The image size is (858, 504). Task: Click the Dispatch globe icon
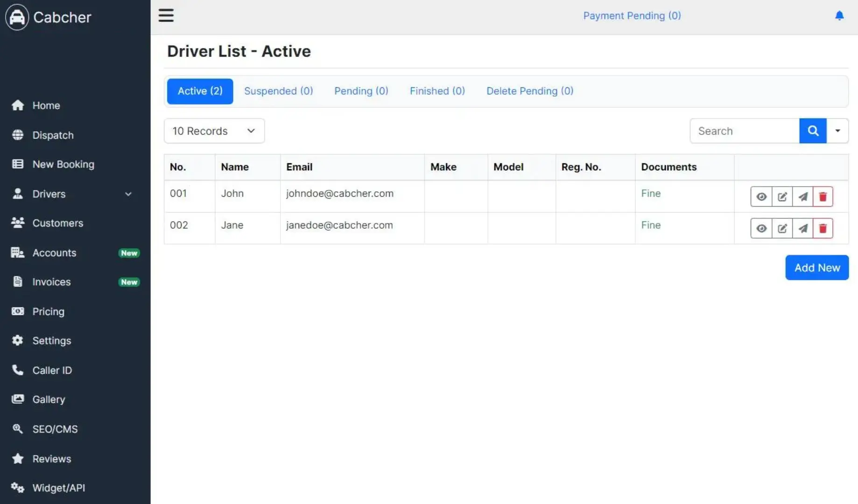[x=18, y=135]
